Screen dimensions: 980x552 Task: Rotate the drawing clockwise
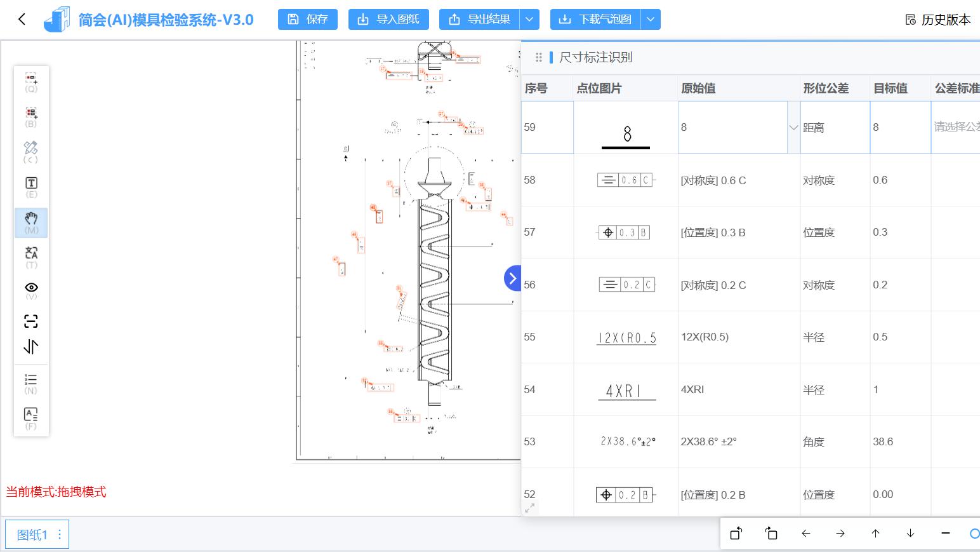771,534
